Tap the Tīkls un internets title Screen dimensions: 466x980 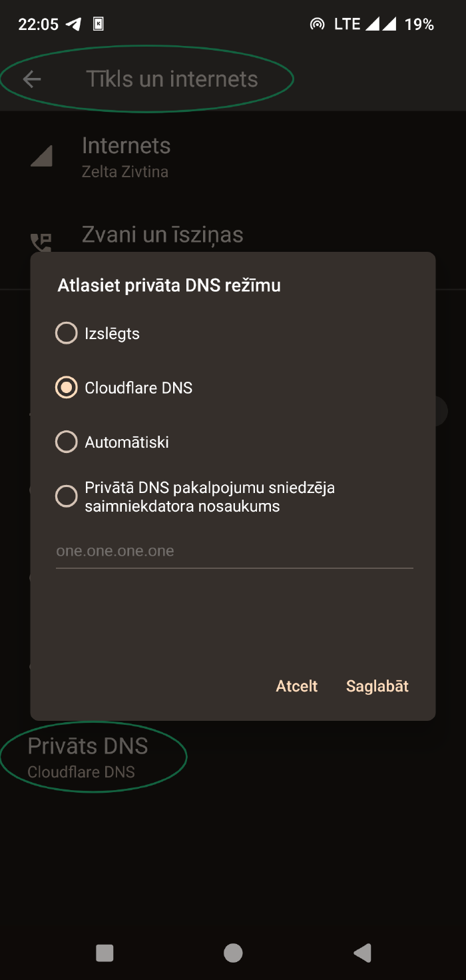(x=172, y=79)
